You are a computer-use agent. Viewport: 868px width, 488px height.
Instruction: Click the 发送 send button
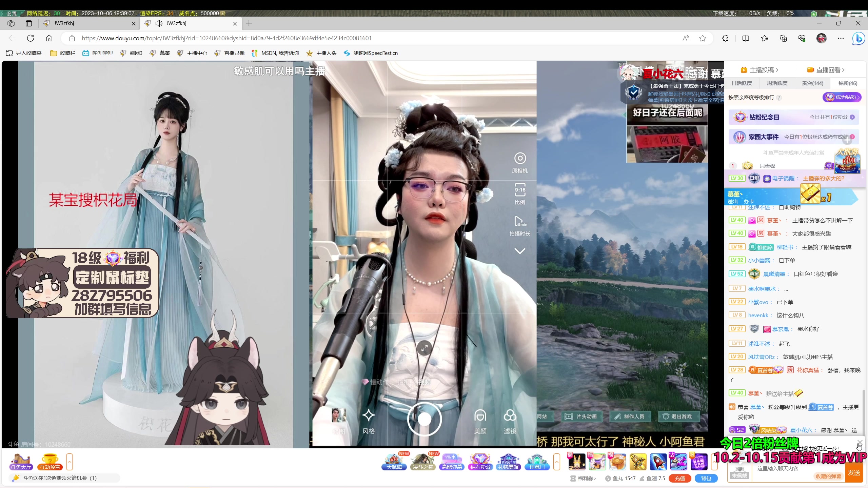click(854, 472)
